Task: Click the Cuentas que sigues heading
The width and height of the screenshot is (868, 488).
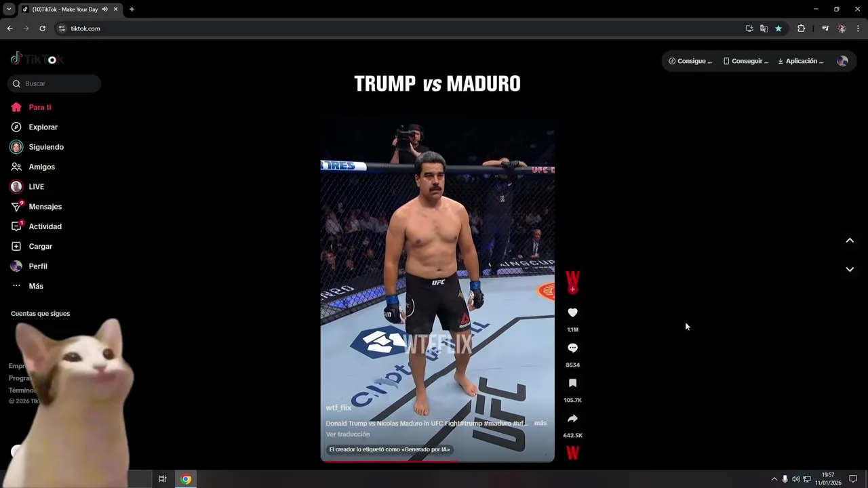Action: 40,314
